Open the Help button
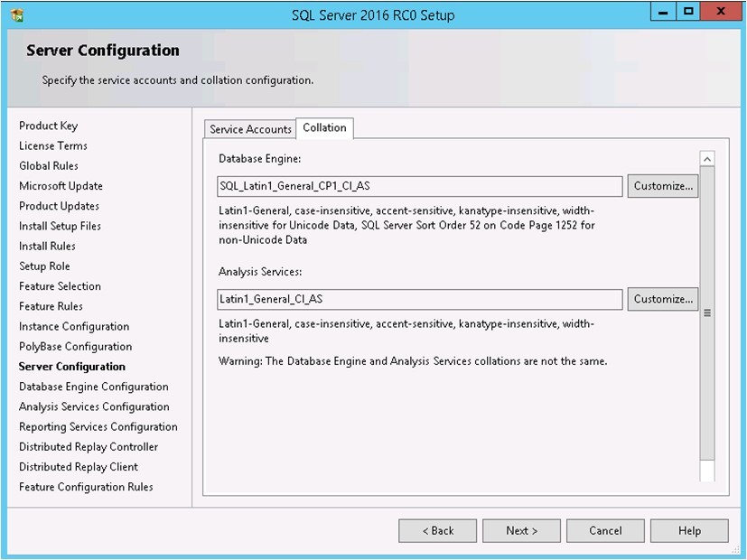 point(689,530)
